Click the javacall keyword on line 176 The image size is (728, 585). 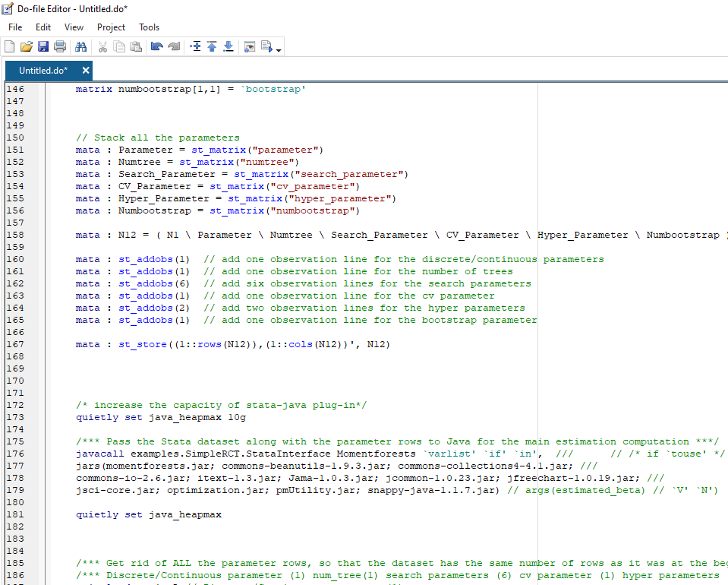[x=100, y=454]
